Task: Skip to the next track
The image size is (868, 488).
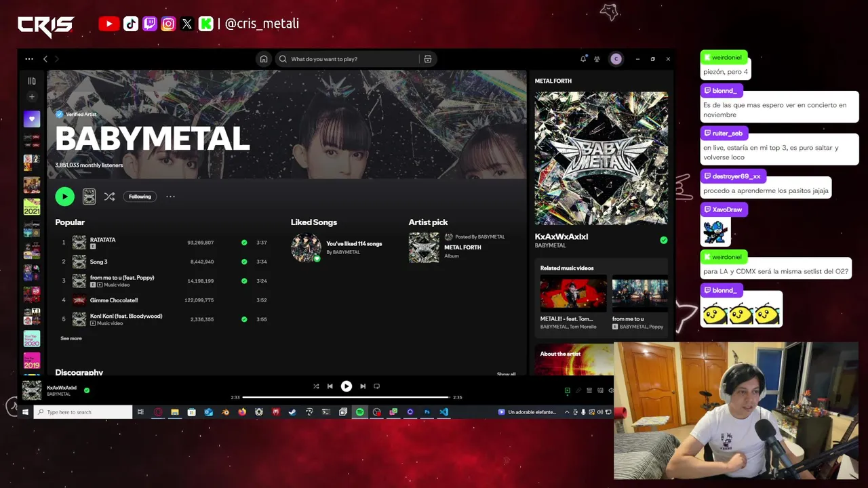Action: [363, 386]
